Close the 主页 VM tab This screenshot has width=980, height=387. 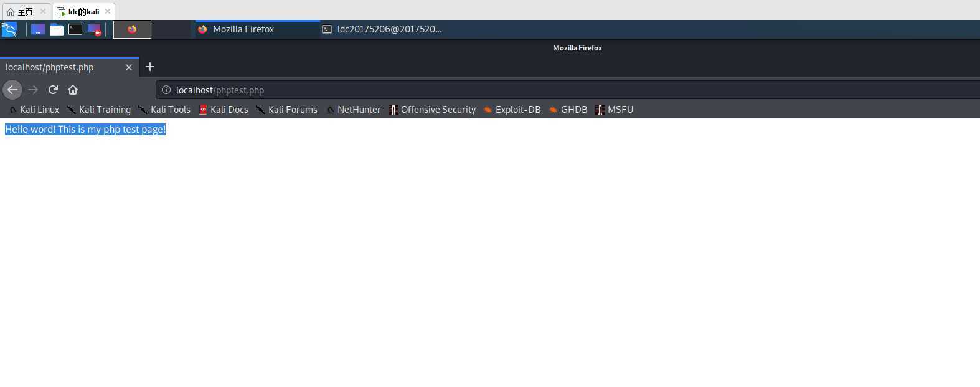coord(43,11)
